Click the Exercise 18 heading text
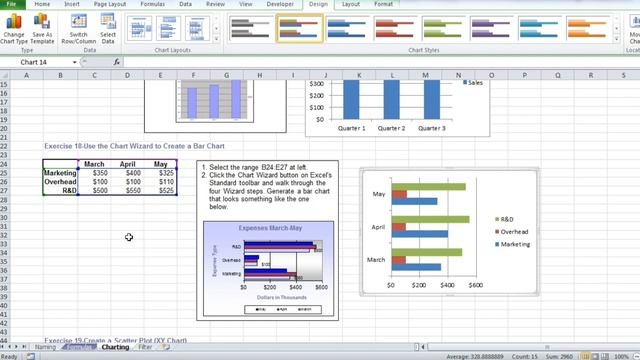This screenshot has width=640, height=360. [x=135, y=146]
